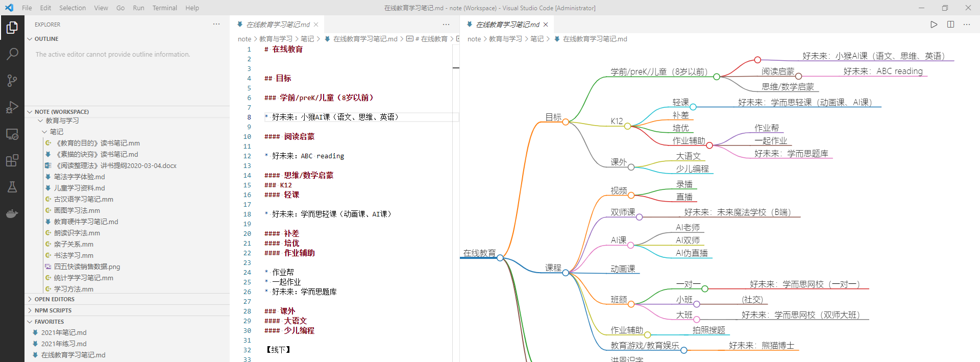This screenshot has width=980, height=362.
Task: Toggle the 学前/preK/儿童 node circle
Action: (x=717, y=77)
